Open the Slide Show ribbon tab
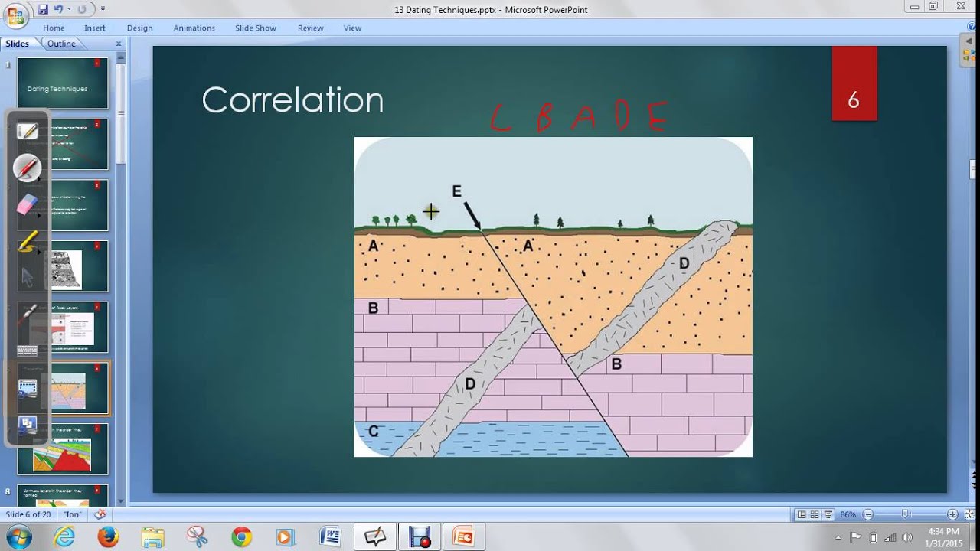Screen dimensions: 980x551 (x=256, y=28)
